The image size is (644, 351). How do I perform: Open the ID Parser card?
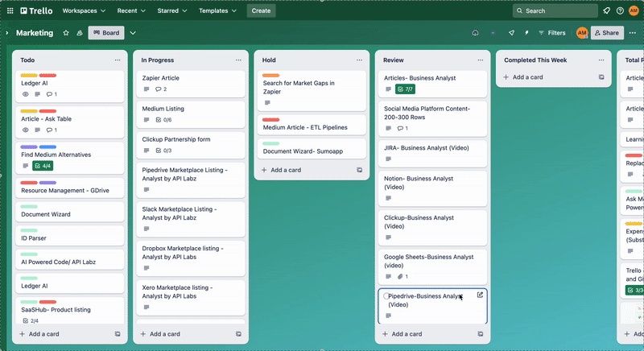(70, 236)
